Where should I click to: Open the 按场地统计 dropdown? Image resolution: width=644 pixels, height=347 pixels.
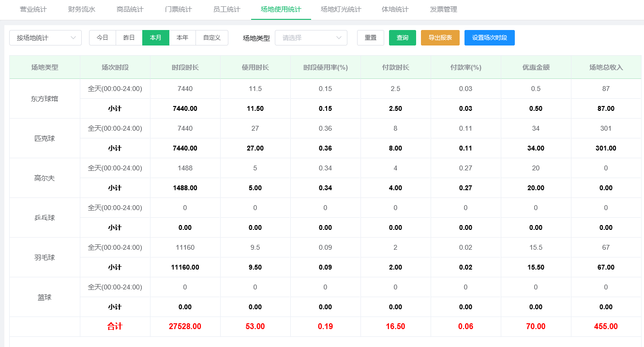click(x=45, y=38)
